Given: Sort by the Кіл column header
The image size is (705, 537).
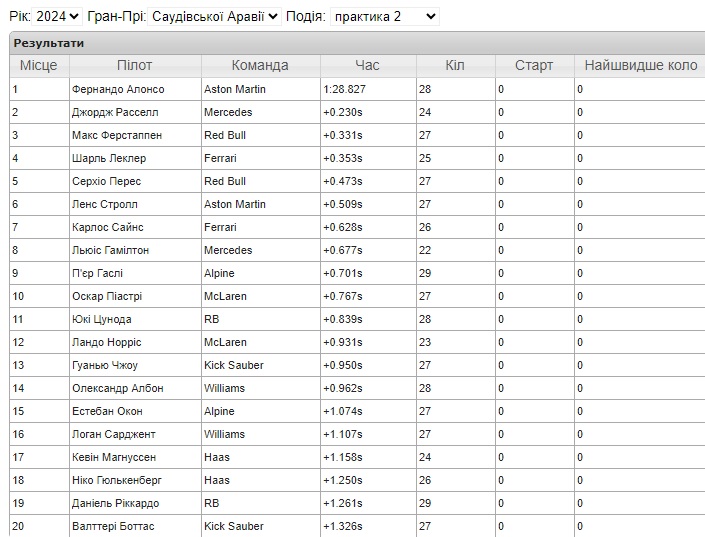Looking at the screenshot, I should coord(455,65).
